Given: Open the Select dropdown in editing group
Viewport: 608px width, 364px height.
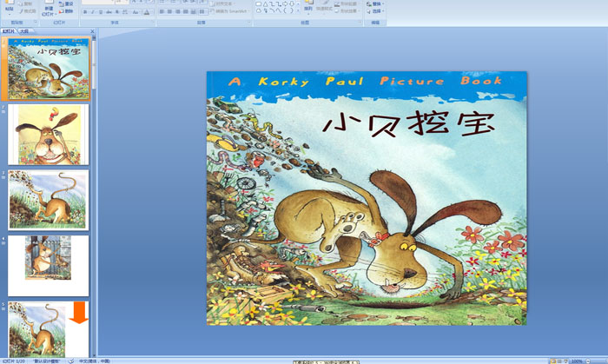Looking at the screenshot, I should point(375,11).
